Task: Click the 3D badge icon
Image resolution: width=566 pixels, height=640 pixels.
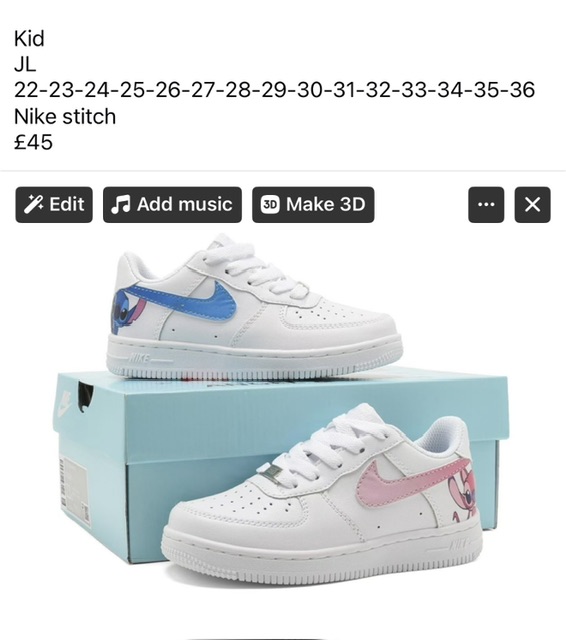Action: (x=270, y=204)
